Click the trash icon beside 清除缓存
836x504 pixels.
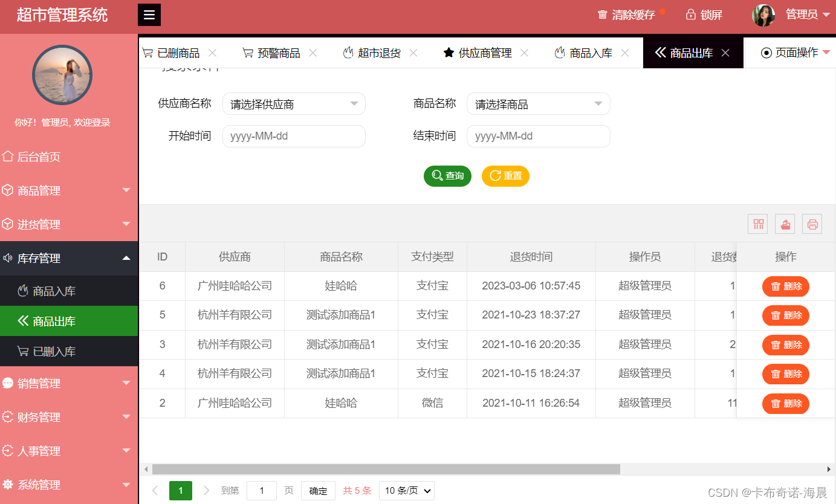point(602,15)
